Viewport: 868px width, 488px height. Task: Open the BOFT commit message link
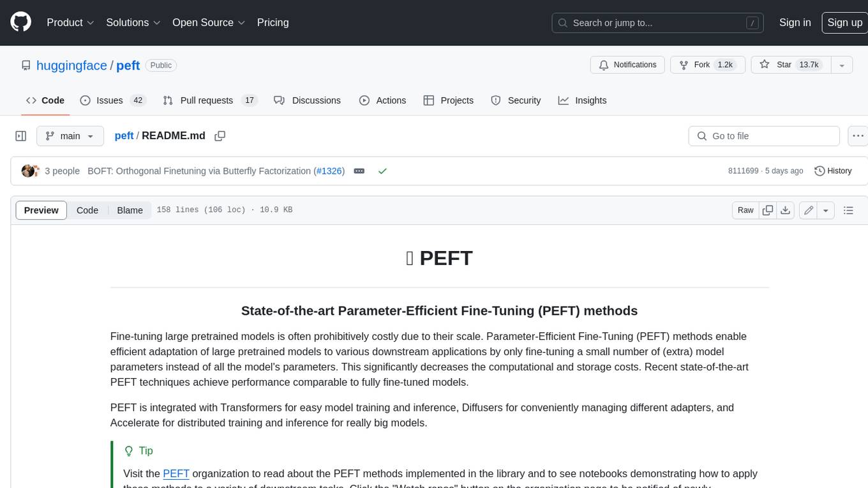tap(200, 171)
